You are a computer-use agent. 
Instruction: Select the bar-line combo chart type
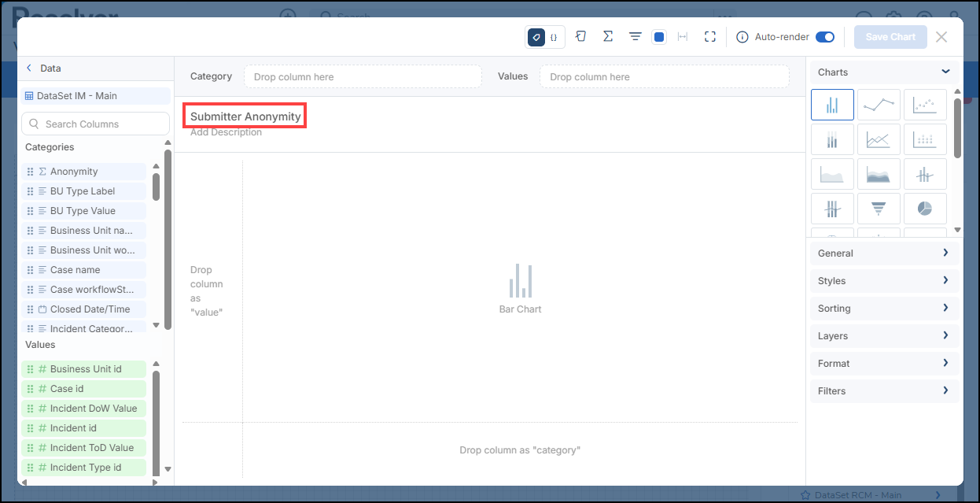point(925,175)
